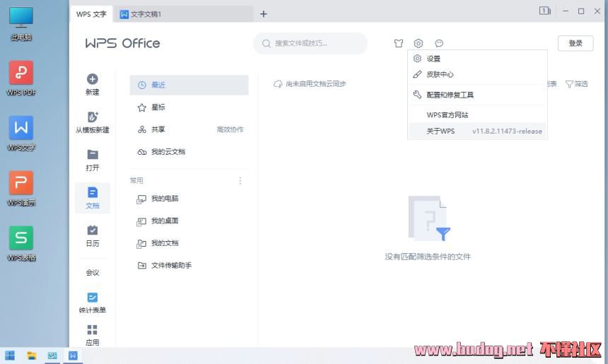Open 我的文档 location
The width and height of the screenshot is (608, 364).
[189, 243]
